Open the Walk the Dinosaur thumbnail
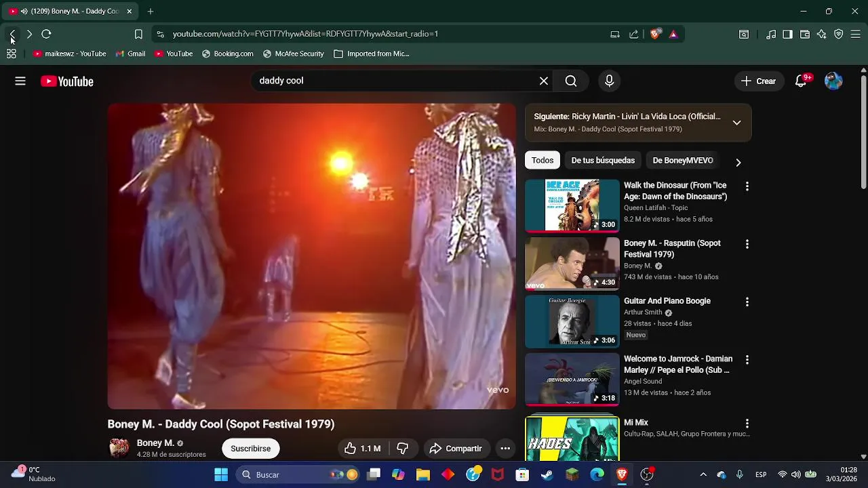868x488 pixels. pos(572,206)
